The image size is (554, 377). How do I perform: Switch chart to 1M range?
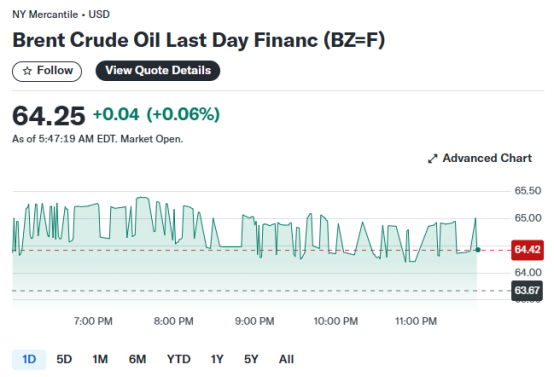[x=100, y=359]
